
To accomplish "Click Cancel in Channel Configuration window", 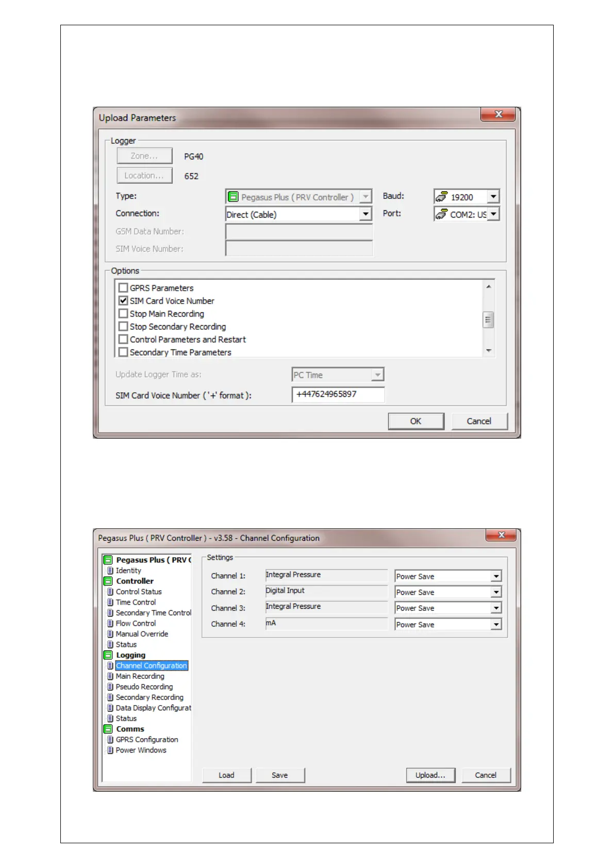I will point(486,775).
